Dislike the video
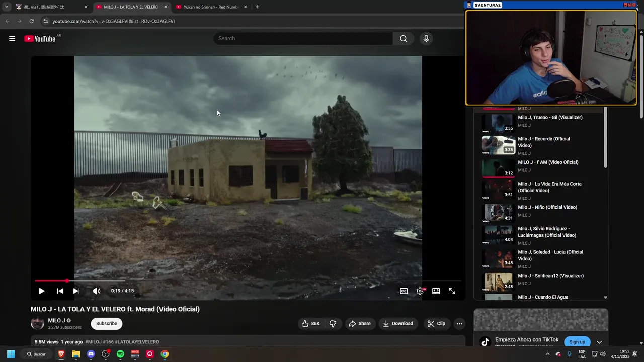The width and height of the screenshot is (644, 362). click(333, 324)
